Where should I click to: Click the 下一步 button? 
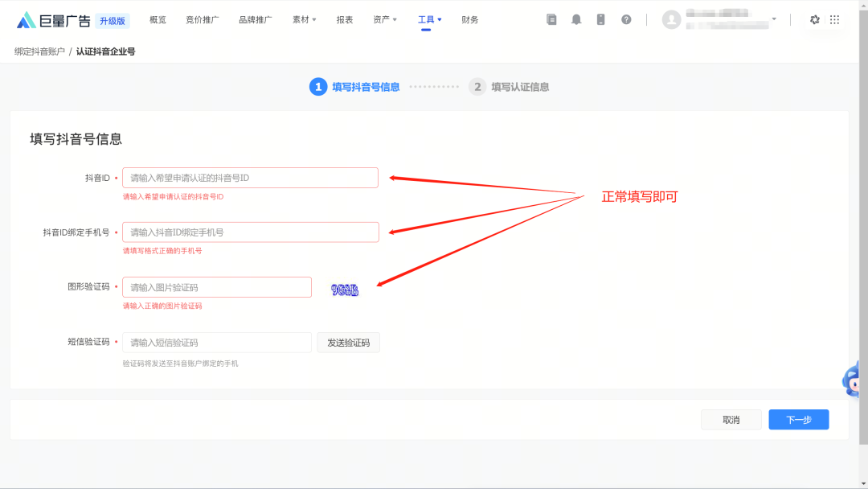coord(798,420)
